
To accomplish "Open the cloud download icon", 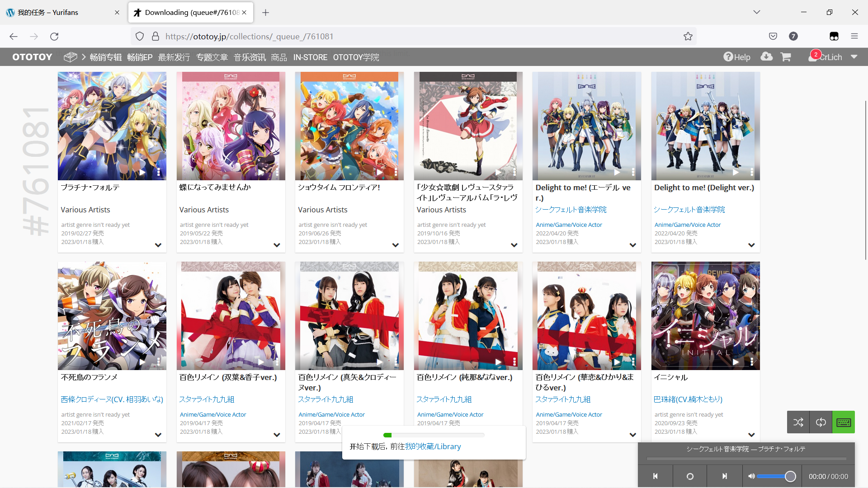I will 766,56.
